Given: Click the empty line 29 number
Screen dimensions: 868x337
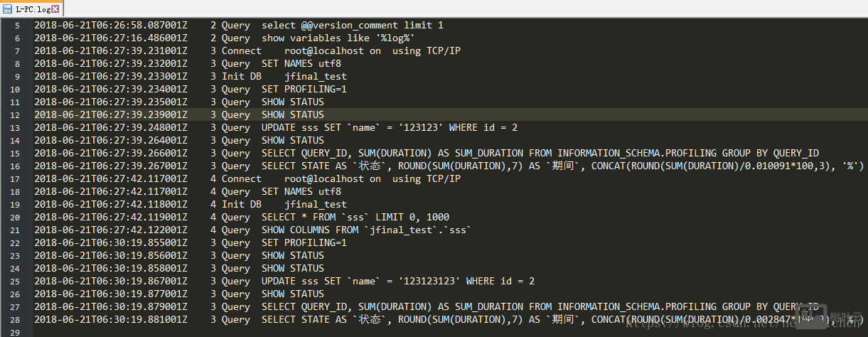Looking at the screenshot, I should pos(14,333).
